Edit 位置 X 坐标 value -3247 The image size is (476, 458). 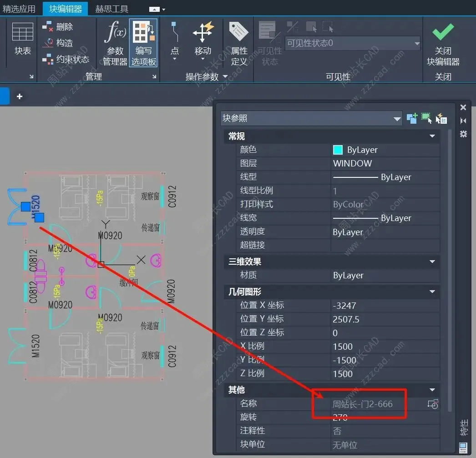(385, 306)
